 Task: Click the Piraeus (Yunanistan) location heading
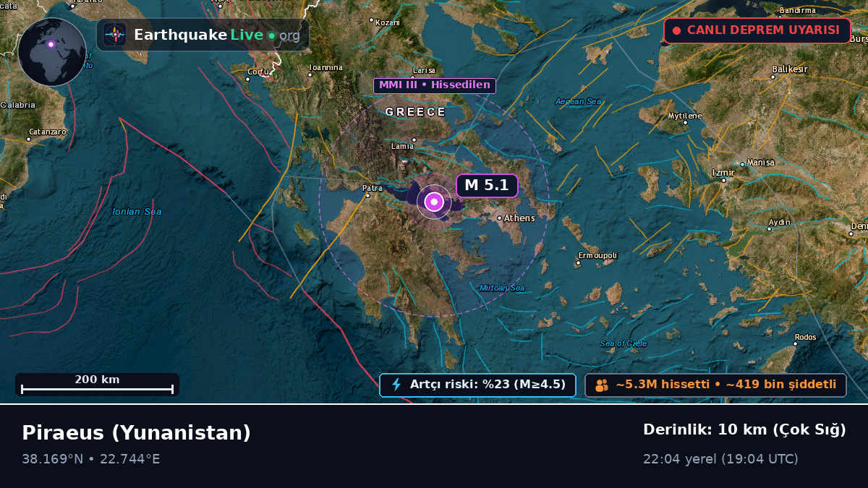(x=136, y=432)
